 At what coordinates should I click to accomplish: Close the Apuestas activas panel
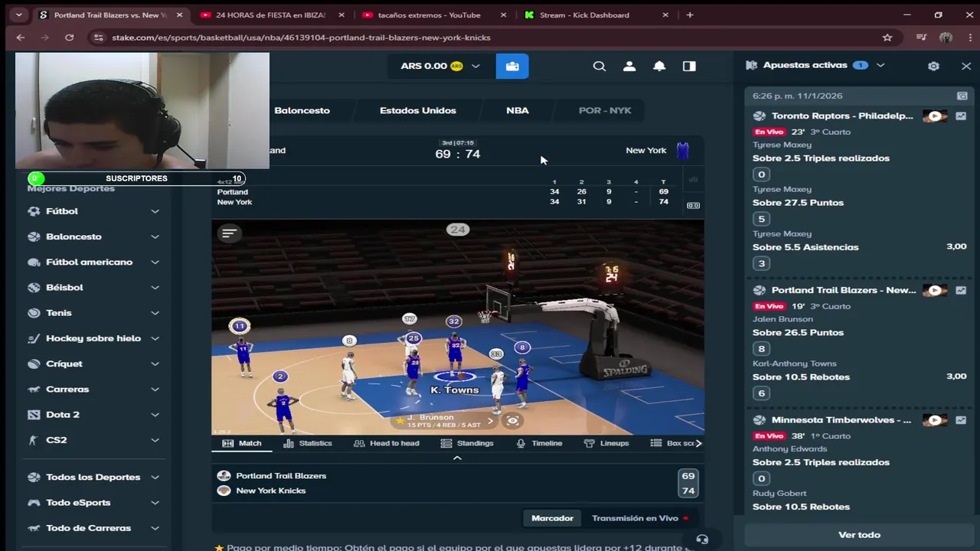point(966,67)
